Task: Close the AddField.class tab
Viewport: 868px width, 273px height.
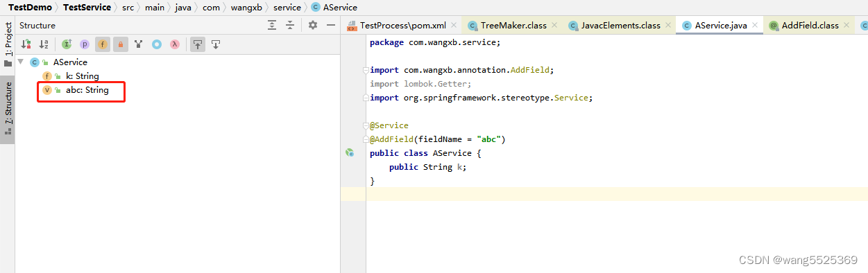Action: click(x=847, y=26)
